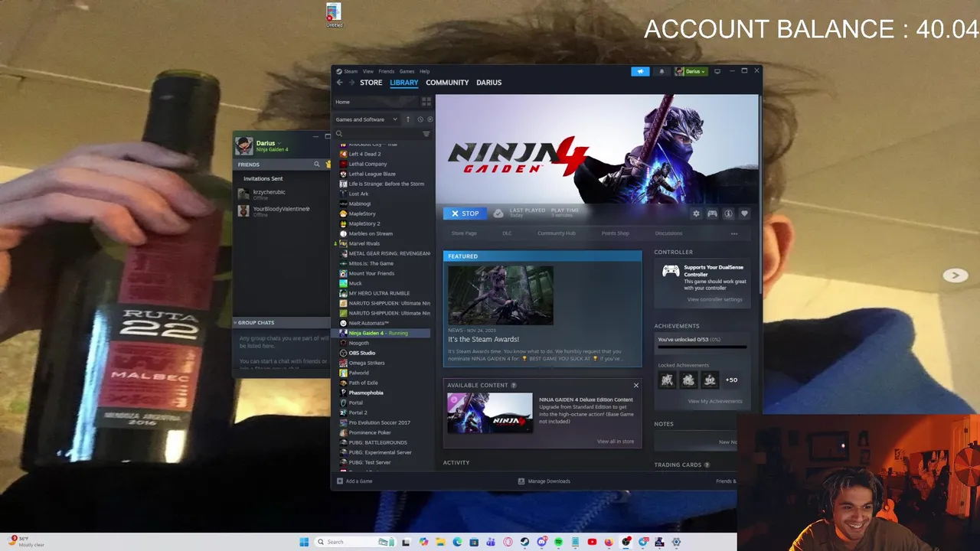Click the sort-by ascending arrow in library sidebar
980x551 pixels.
(408, 119)
